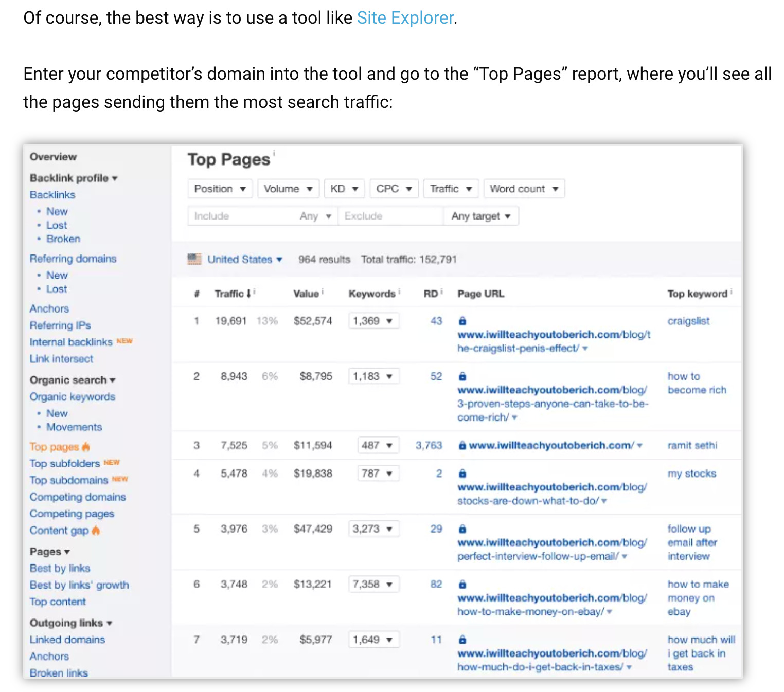Click the sort arrow on the Traffic column
The height and width of the screenshot is (692, 784).
coord(248,293)
